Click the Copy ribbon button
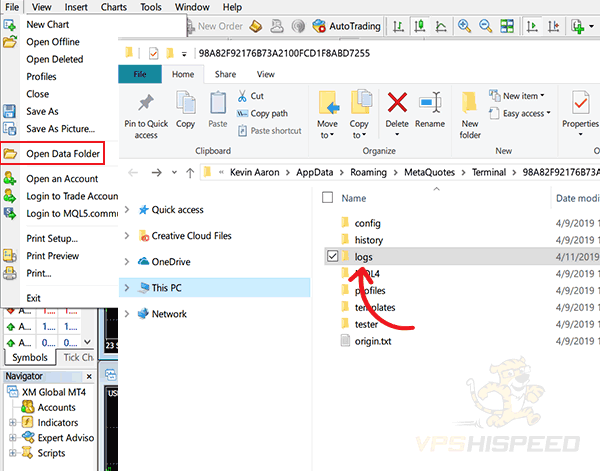Screen dimensions: 600x471 click(186, 110)
